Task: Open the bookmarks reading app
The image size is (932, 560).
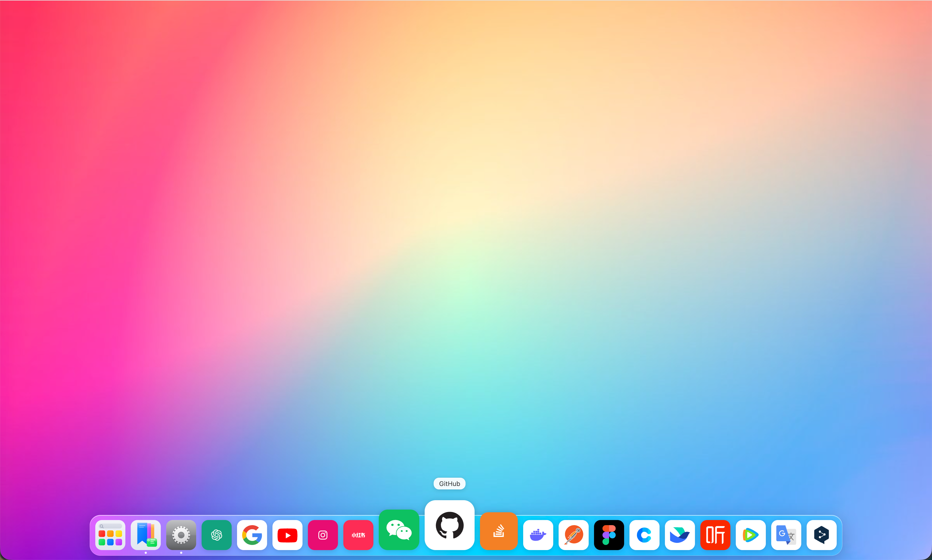Action: coord(145,535)
